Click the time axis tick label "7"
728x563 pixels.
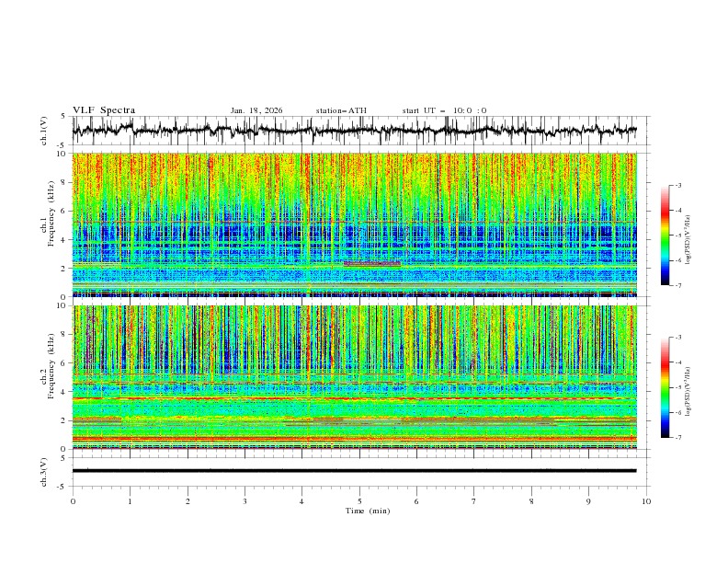[x=474, y=501]
